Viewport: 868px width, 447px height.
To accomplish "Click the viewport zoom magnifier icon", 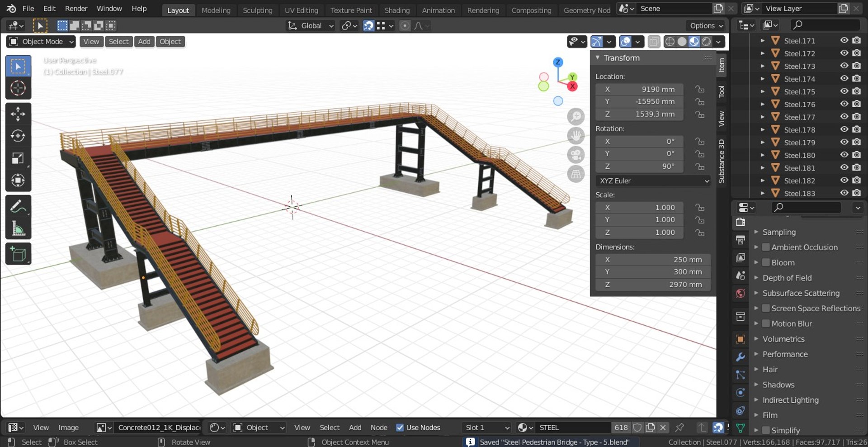I will click(576, 117).
